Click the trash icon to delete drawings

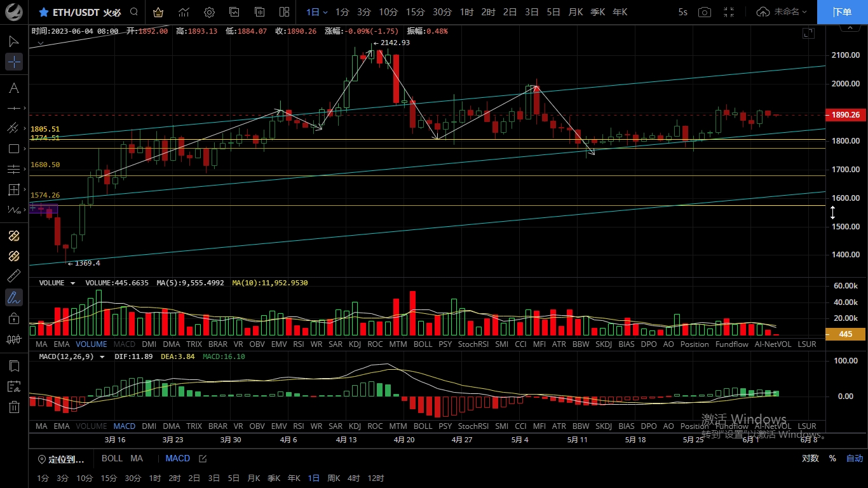coord(14,407)
